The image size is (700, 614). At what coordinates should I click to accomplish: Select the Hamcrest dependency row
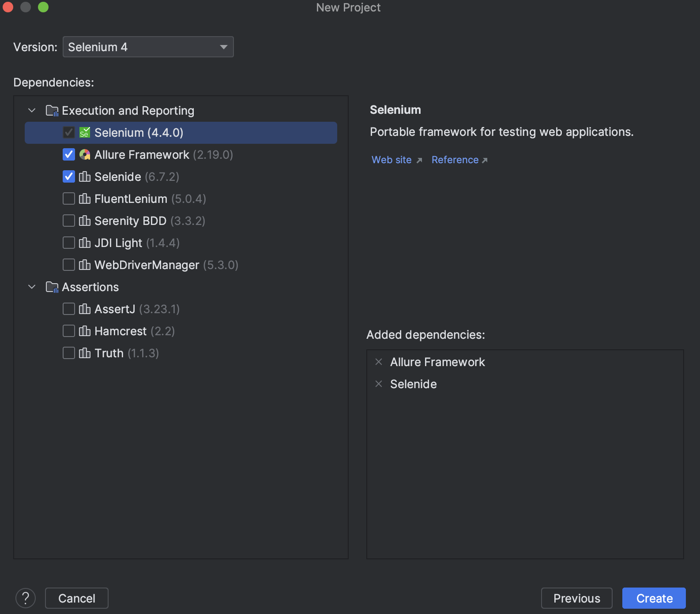click(x=120, y=331)
